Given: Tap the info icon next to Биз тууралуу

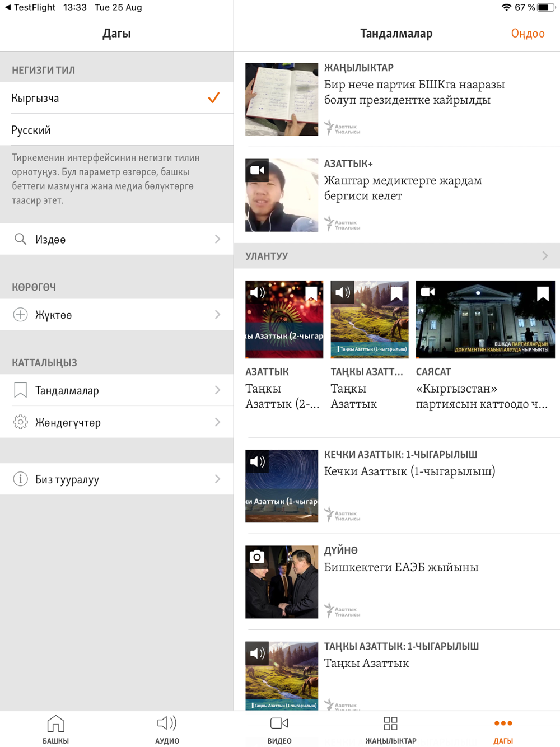Looking at the screenshot, I should click(20, 479).
